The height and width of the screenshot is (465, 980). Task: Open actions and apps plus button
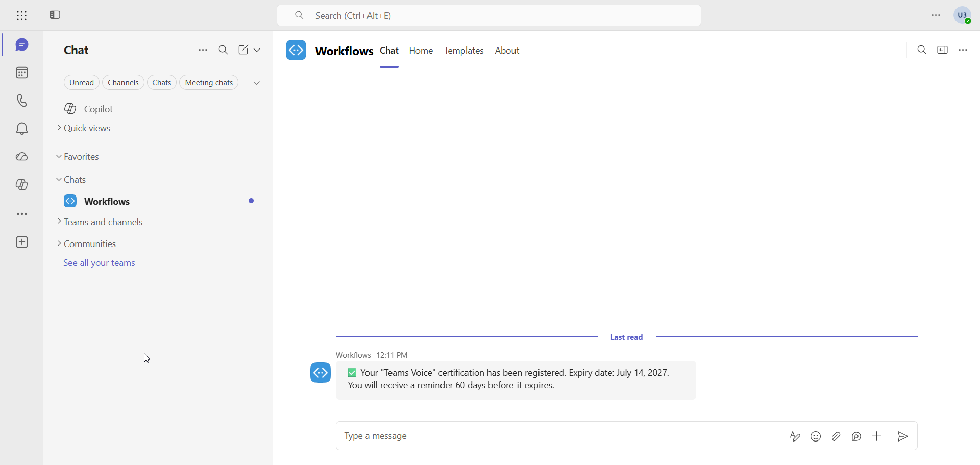[x=877, y=436]
